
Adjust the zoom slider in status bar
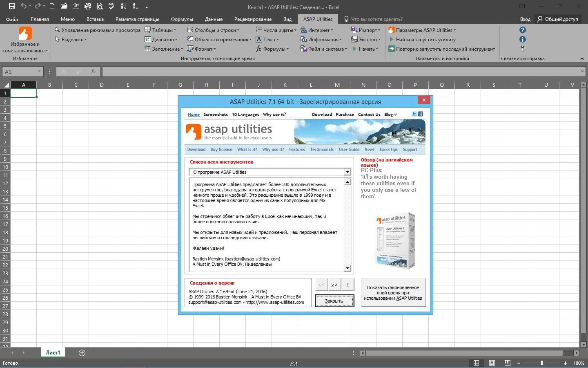coord(542,363)
